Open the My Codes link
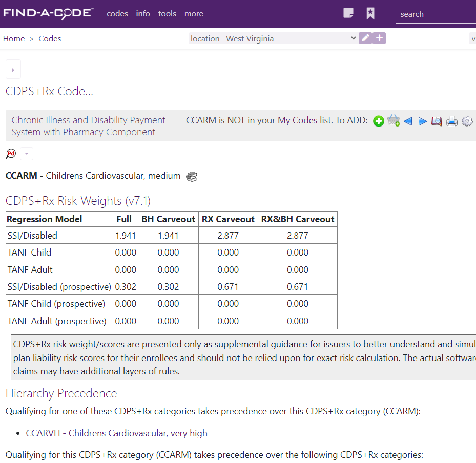476x463 pixels. tap(297, 120)
